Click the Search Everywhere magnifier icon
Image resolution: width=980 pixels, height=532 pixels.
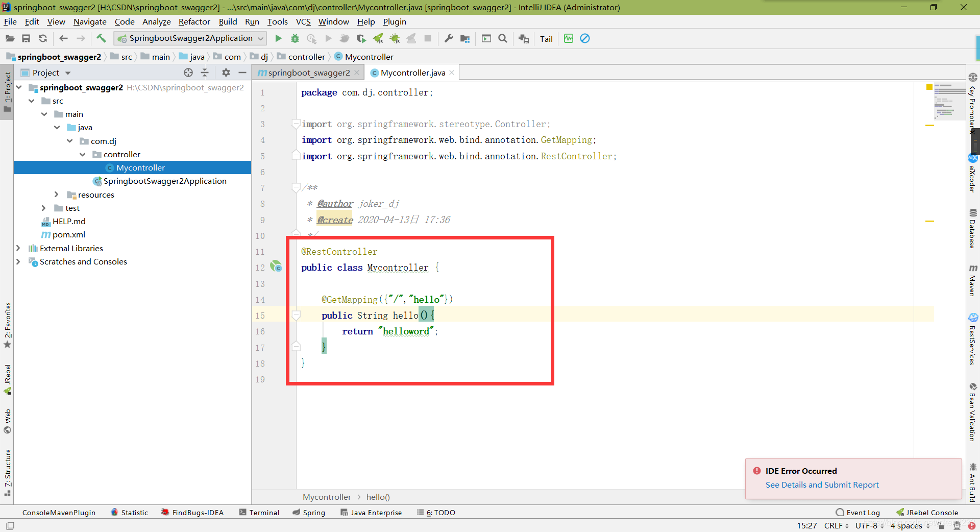tap(503, 38)
